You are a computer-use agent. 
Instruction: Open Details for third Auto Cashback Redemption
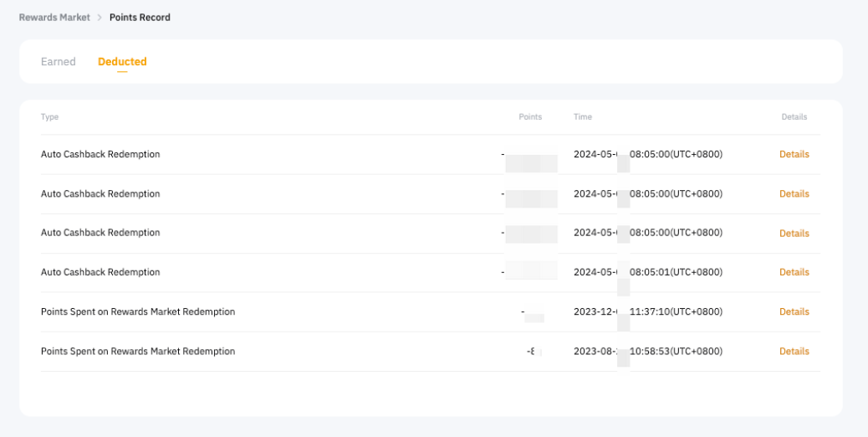click(794, 234)
